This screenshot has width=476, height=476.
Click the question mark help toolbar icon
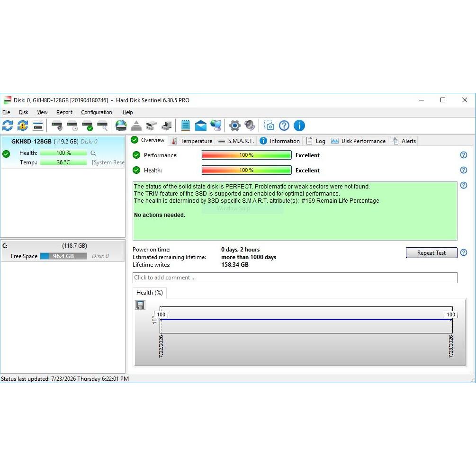pos(284,126)
